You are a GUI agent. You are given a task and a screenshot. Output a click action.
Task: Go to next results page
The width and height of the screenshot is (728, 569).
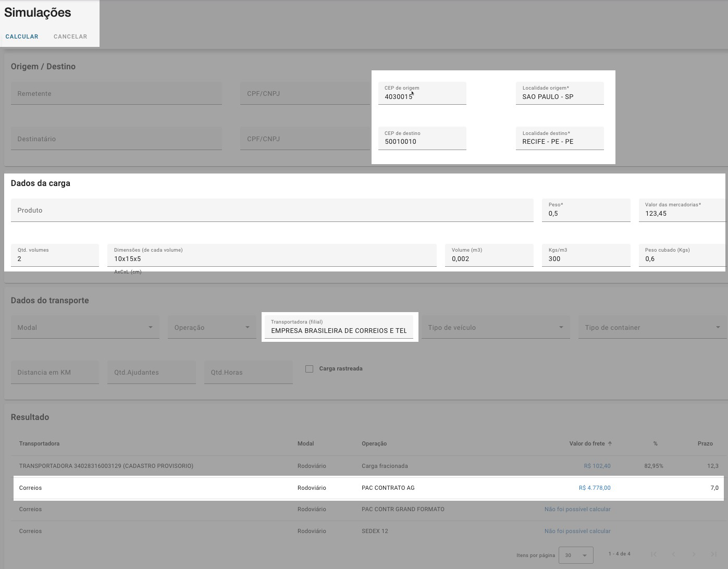(x=694, y=554)
